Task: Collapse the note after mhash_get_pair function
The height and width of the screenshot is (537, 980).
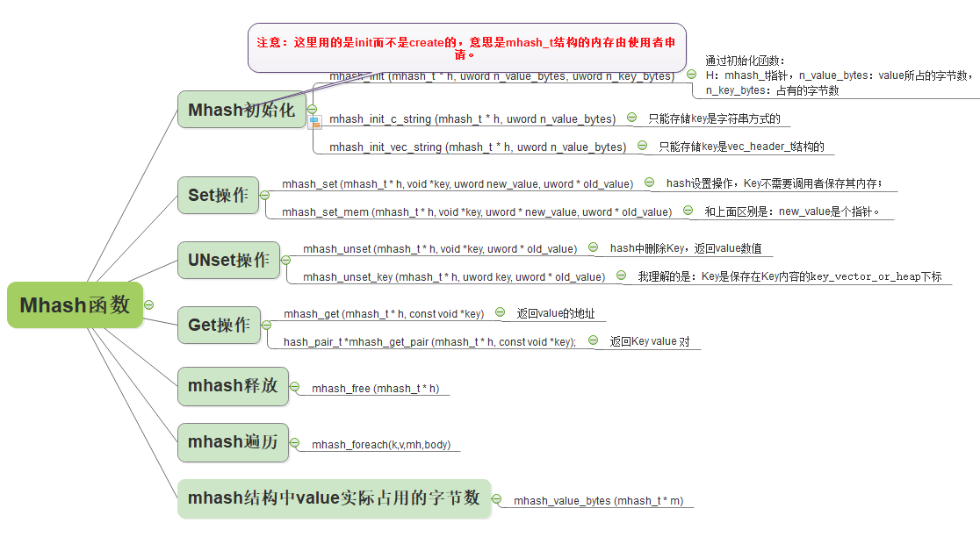Action: [x=593, y=340]
